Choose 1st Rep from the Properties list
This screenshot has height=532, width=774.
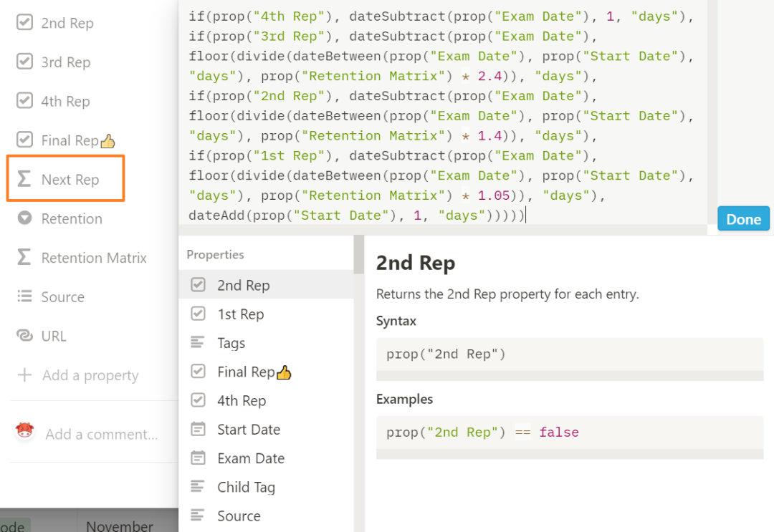tap(240, 314)
